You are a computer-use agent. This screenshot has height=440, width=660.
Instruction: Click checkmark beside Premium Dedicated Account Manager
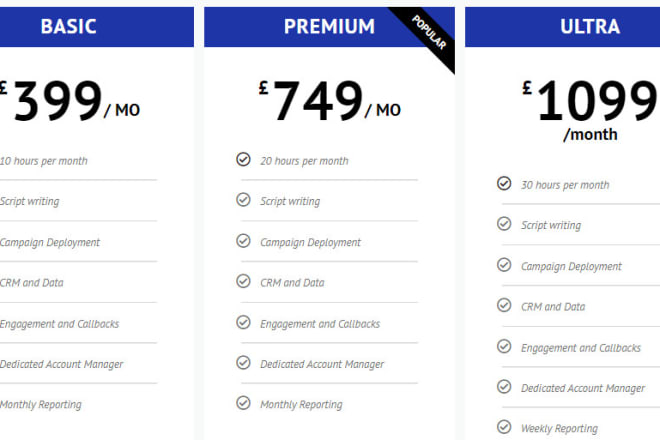point(243,363)
